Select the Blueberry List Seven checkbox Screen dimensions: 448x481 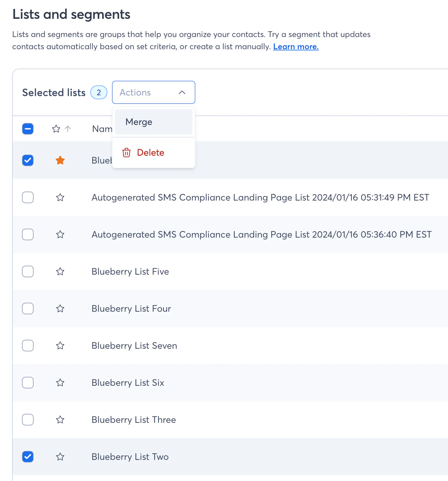pos(28,346)
